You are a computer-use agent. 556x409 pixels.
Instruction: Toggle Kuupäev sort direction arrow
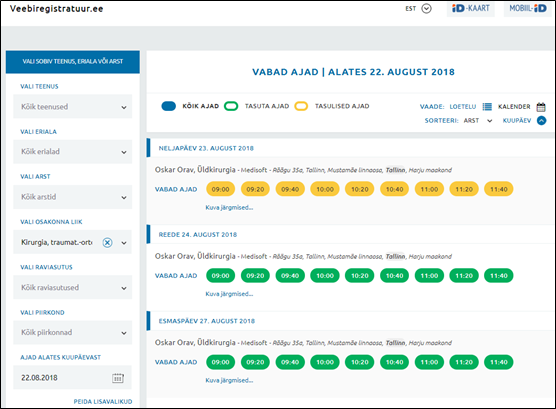[541, 121]
